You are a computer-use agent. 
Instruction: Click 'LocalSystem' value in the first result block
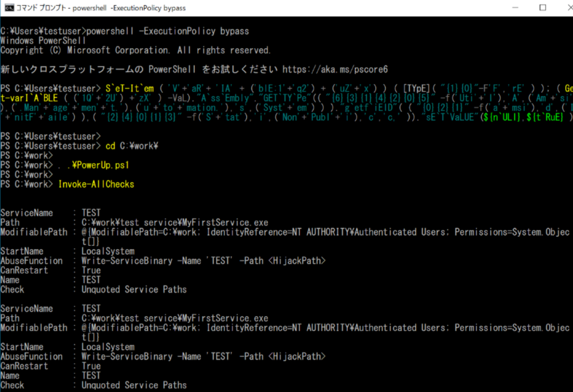pyautogui.click(x=108, y=251)
